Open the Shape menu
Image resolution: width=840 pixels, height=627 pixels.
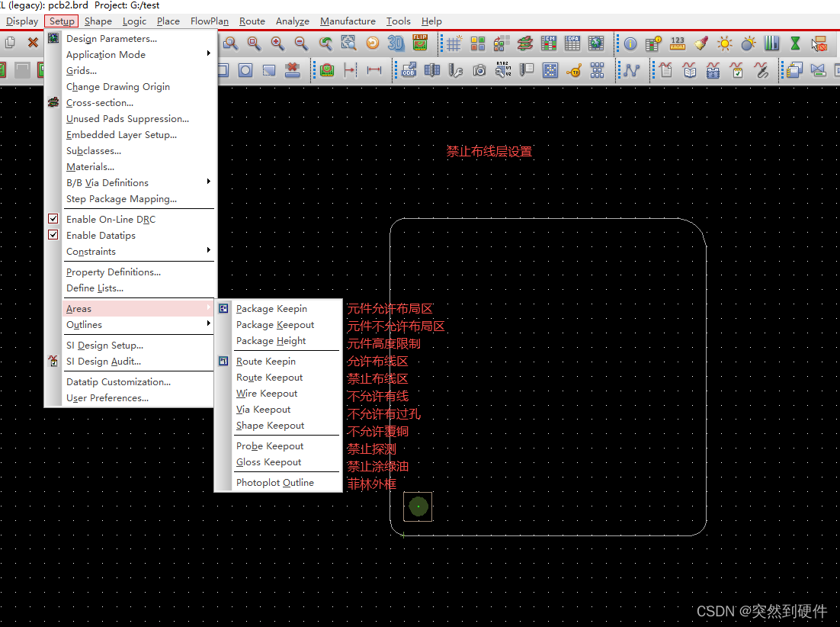(x=98, y=21)
